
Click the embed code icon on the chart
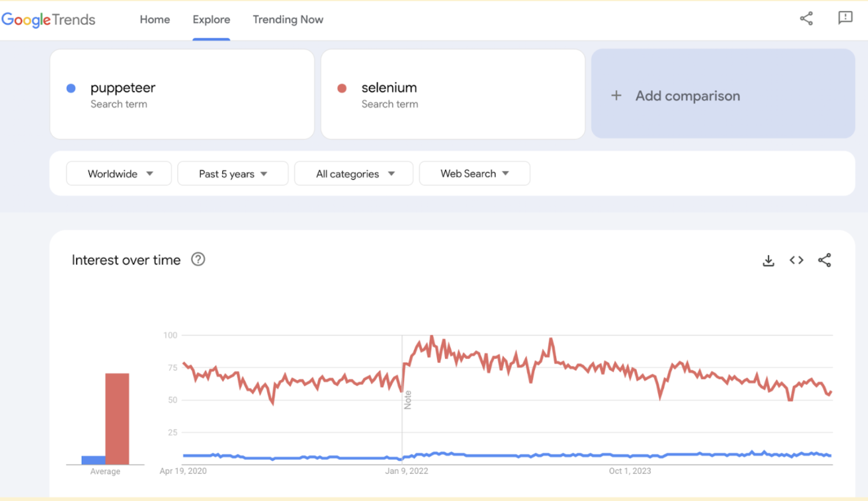pyautogui.click(x=797, y=260)
